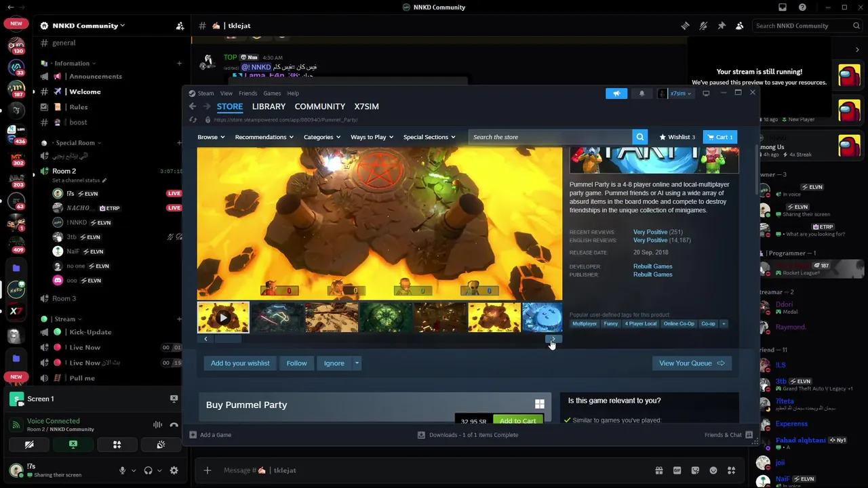
Task: Open Steam Browse dropdown
Action: pyautogui.click(x=211, y=137)
